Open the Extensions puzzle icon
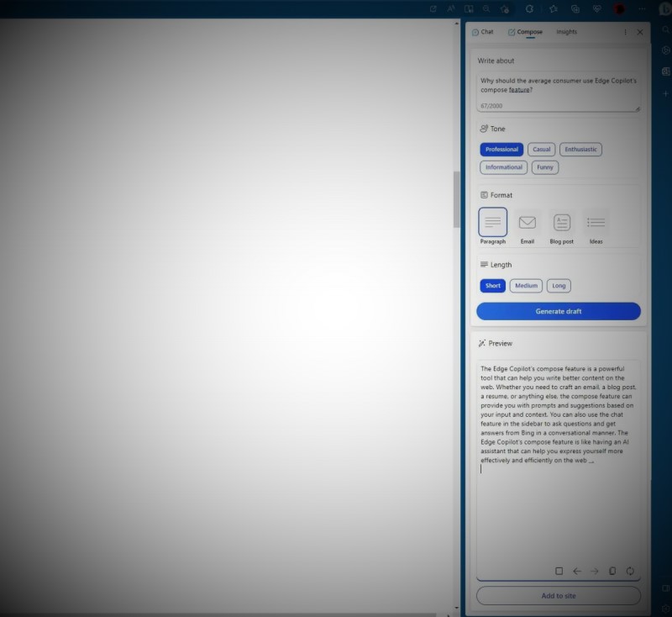 pos(530,9)
